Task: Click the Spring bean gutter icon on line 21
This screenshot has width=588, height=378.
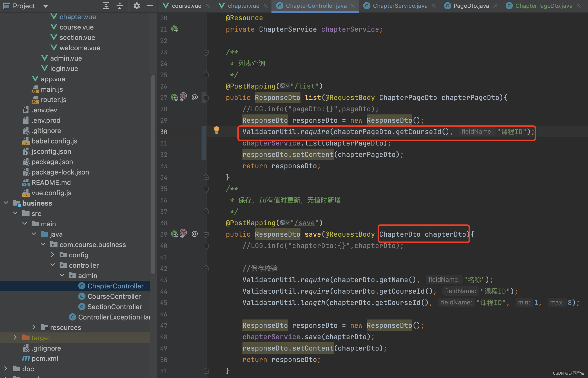Action: coord(175,29)
